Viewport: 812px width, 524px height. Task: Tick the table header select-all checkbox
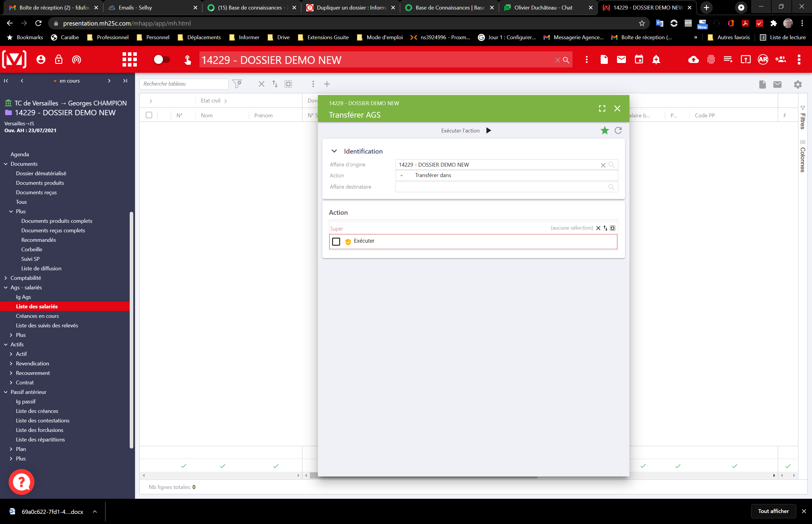pos(149,115)
